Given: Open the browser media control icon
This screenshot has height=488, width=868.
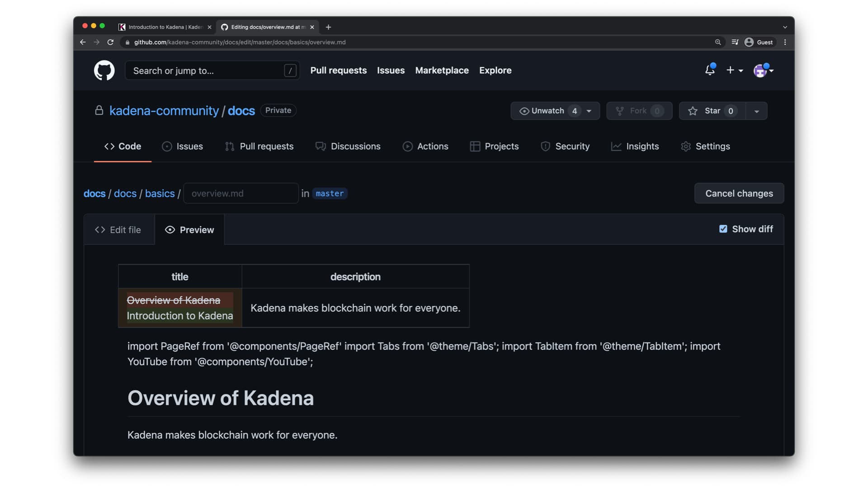Looking at the screenshot, I should 735,42.
